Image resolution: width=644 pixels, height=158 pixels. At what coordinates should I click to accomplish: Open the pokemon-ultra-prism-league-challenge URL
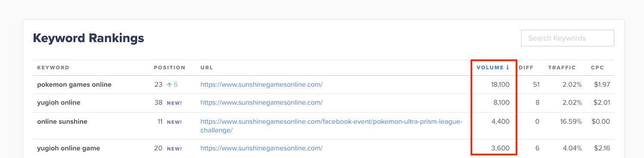331,126
